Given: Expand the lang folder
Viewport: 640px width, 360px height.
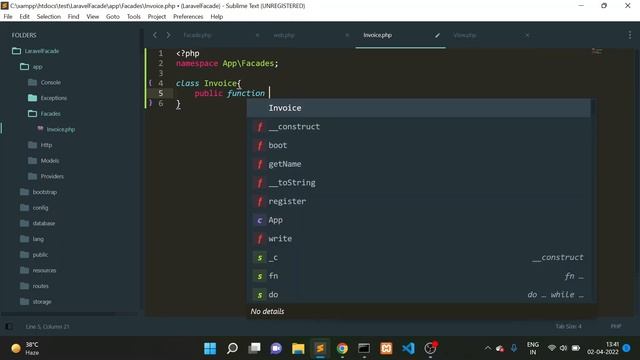Looking at the screenshot, I should [38, 239].
